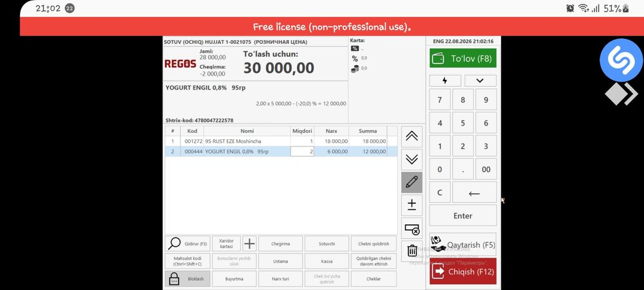Viewport: 644px width, 290px height.
Task: Tap the plus button next to Xaridor kartasi
Action: tap(249, 244)
